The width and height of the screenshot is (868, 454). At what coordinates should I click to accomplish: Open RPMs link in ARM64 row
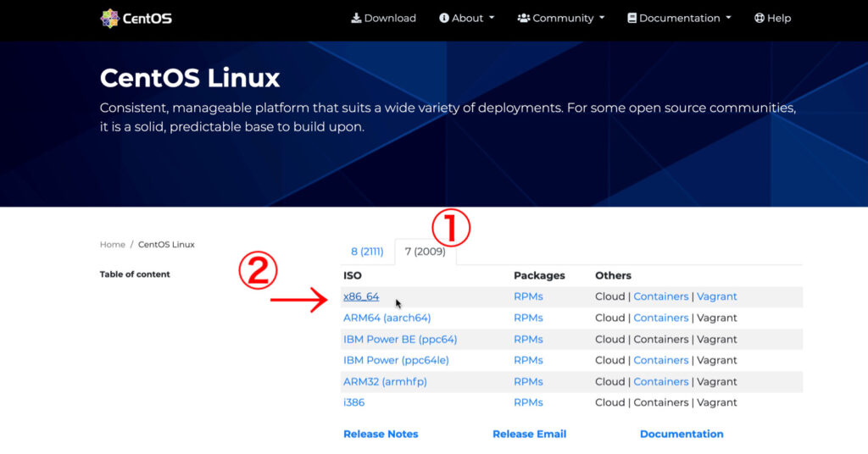(528, 318)
